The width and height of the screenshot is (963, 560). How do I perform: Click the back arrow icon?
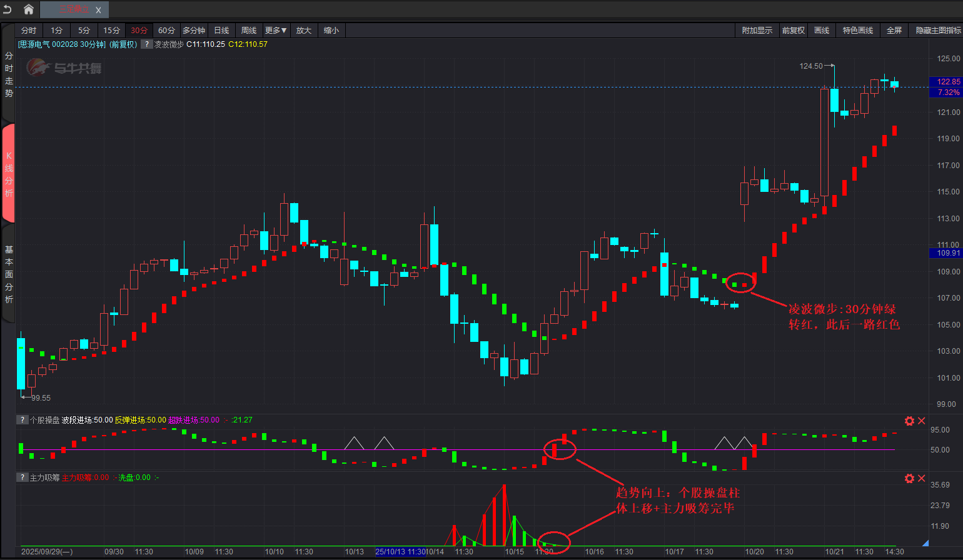[8, 9]
